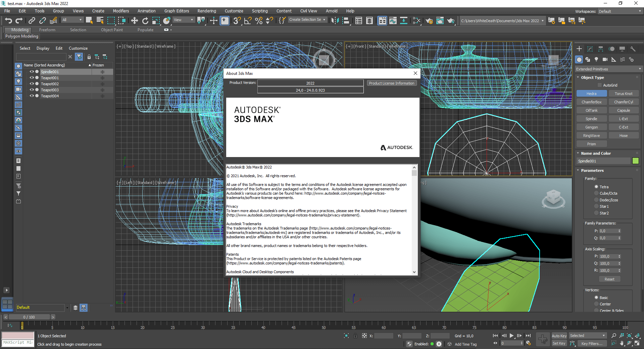This screenshot has width=644, height=349.
Task: Open the Scripting menu
Action: tap(260, 11)
